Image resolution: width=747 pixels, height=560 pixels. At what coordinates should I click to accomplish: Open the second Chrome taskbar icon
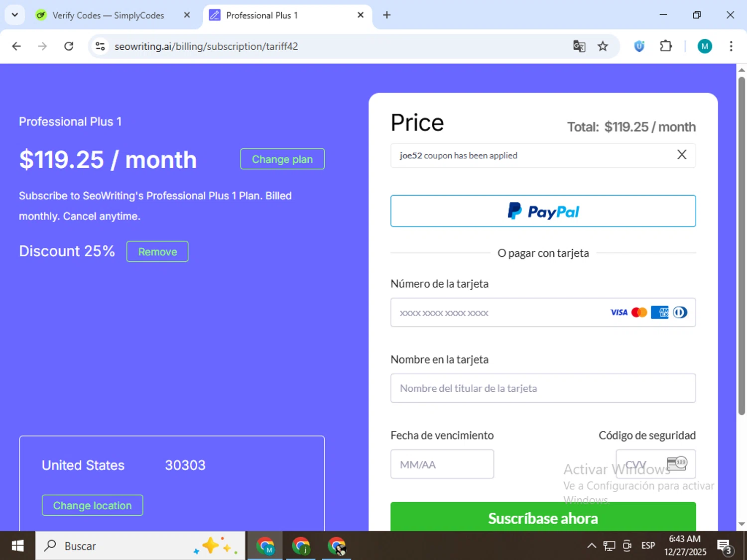[x=301, y=546]
